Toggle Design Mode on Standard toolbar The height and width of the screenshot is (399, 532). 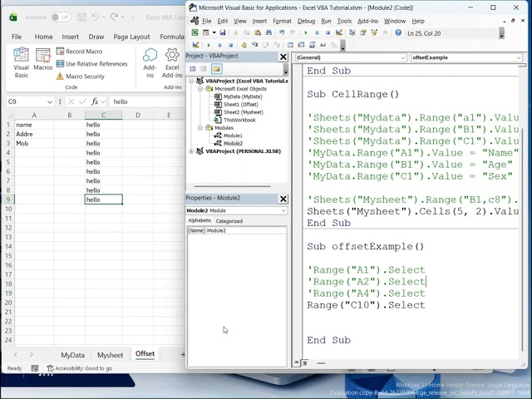pyautogui.click(x=338, y=32)
